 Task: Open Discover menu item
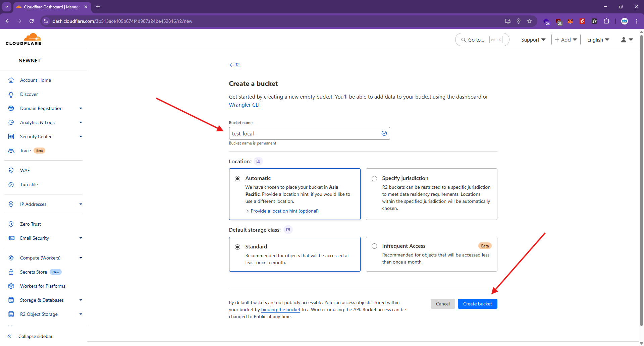coord(29,94)
